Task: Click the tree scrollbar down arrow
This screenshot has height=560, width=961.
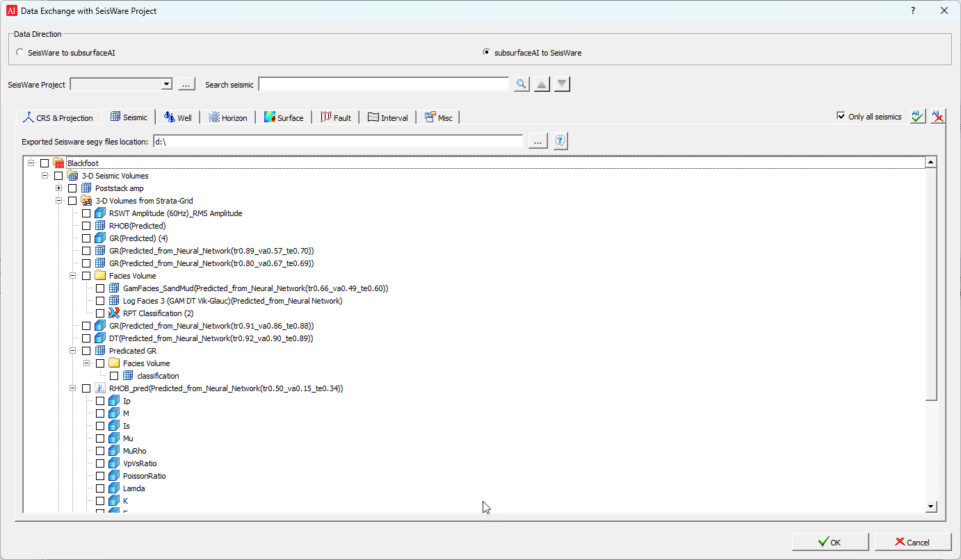Action: tap(931, 507)
